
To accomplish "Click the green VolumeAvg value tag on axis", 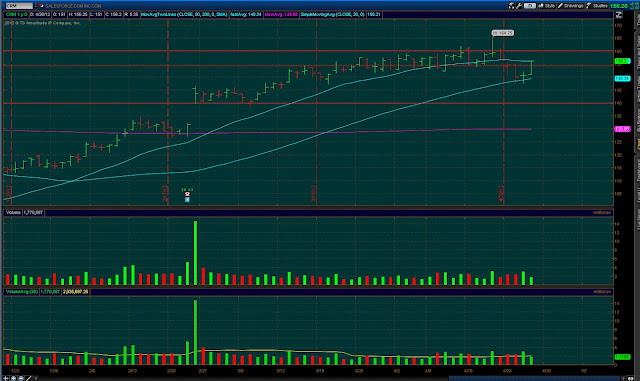I will click(622, 357).
